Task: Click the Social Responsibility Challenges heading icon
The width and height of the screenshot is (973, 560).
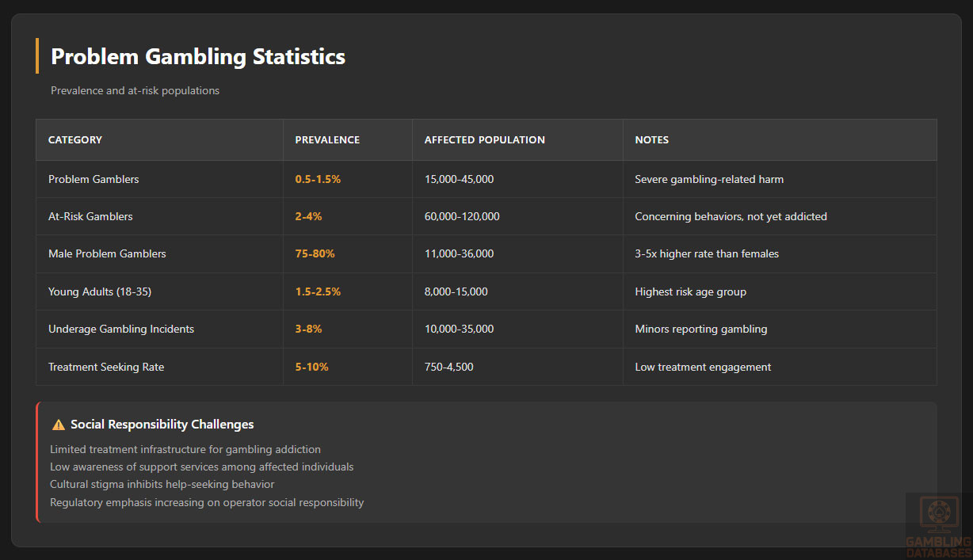Action: click(58, 424)
